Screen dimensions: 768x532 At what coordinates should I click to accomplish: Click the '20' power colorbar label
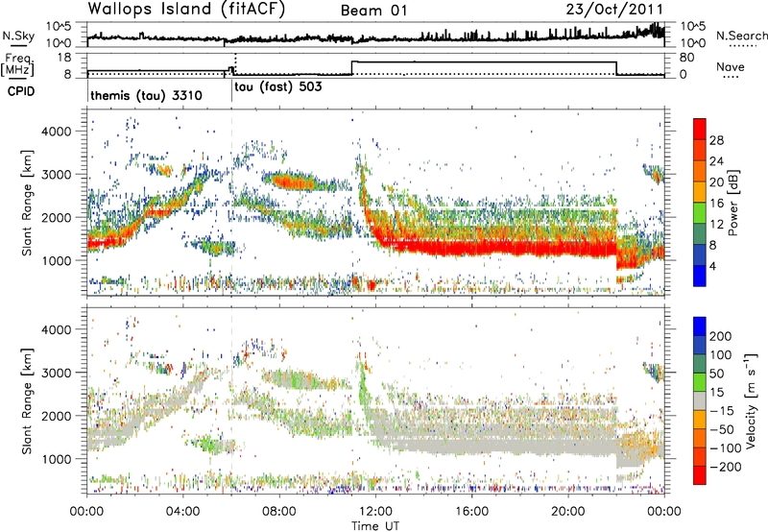coord(716,182)
